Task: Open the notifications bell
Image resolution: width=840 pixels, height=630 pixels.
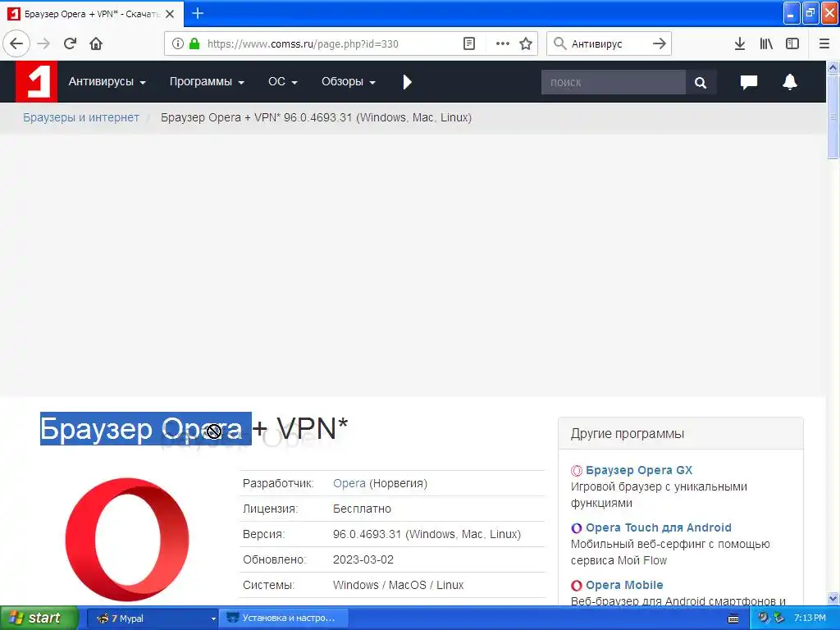Action: point(790,82)
